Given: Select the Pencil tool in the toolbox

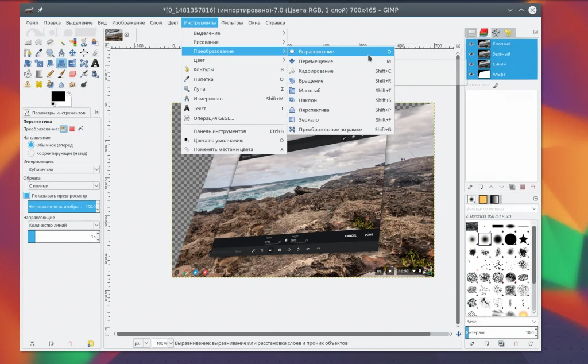Looking at the screenshot, I should point(51,73).
